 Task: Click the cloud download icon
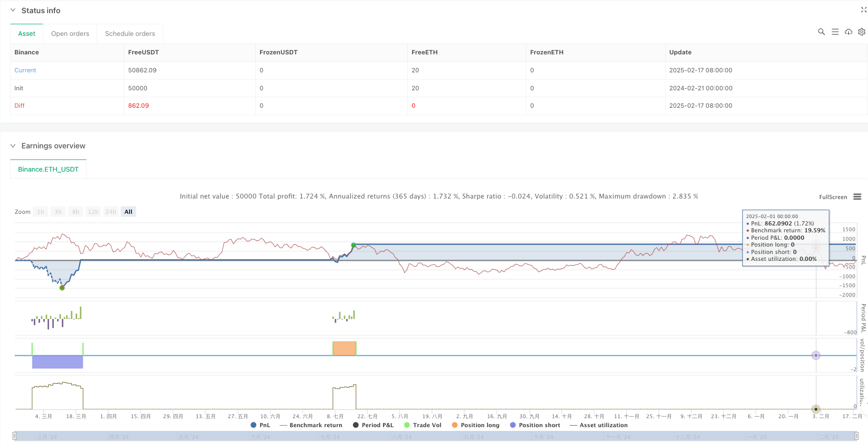click(x=848, y=32)
